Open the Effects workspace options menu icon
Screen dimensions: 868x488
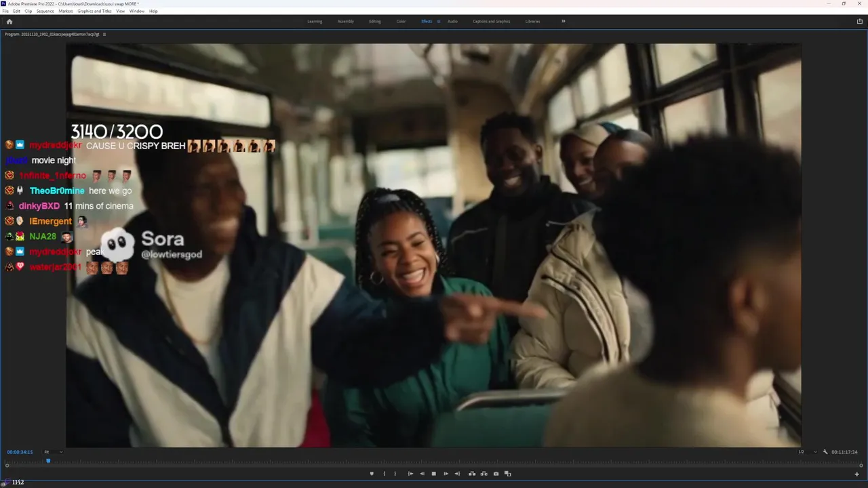438,21
